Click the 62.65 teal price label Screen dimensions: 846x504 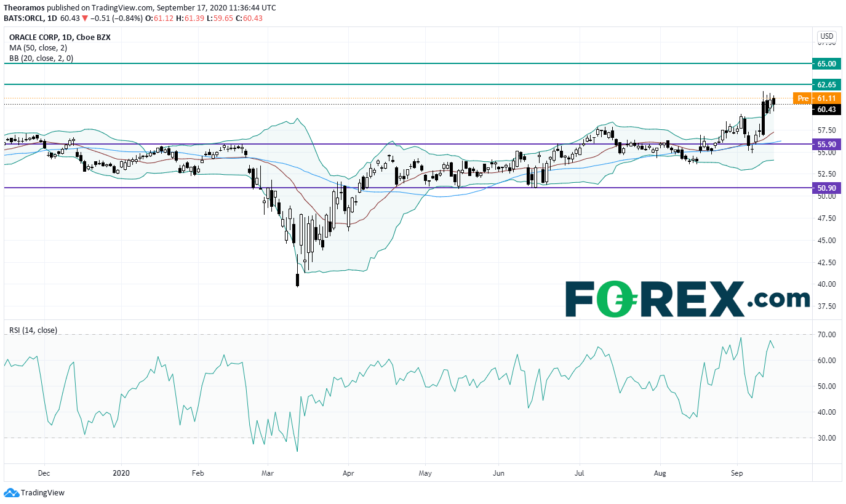pyautogui.click(x=827, y=84)
